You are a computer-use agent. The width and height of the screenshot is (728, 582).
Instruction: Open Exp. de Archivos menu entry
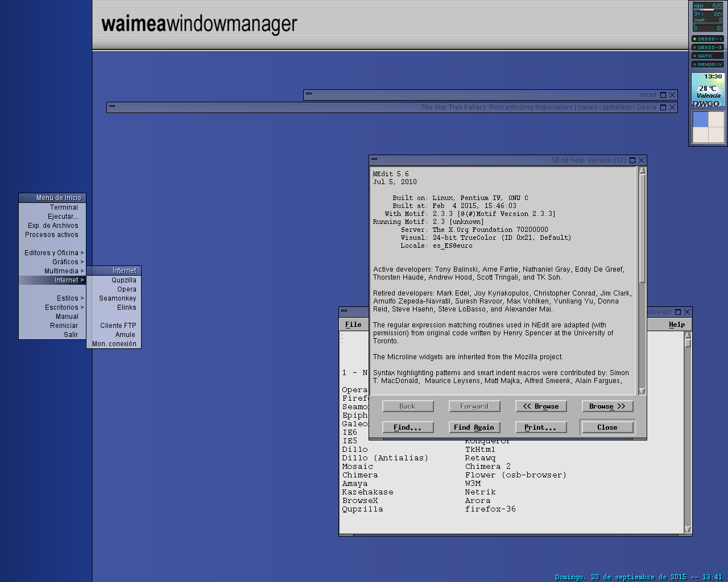(52, 226)
